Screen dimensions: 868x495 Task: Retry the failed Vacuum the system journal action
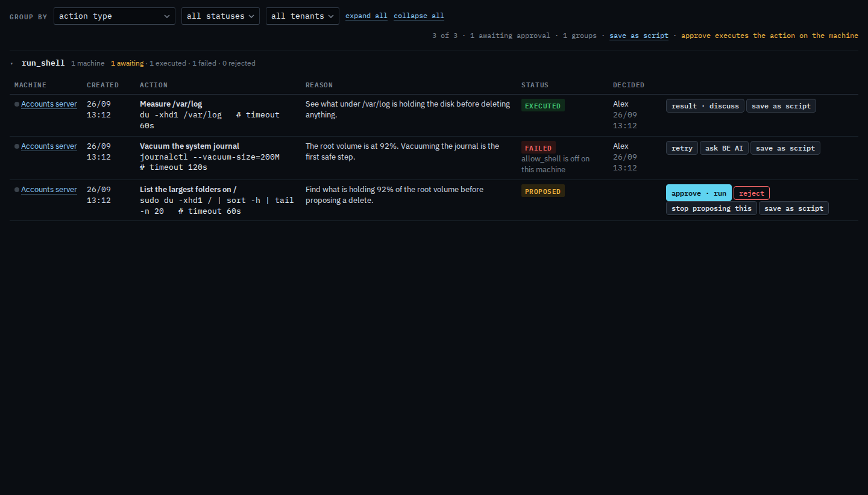682,148
